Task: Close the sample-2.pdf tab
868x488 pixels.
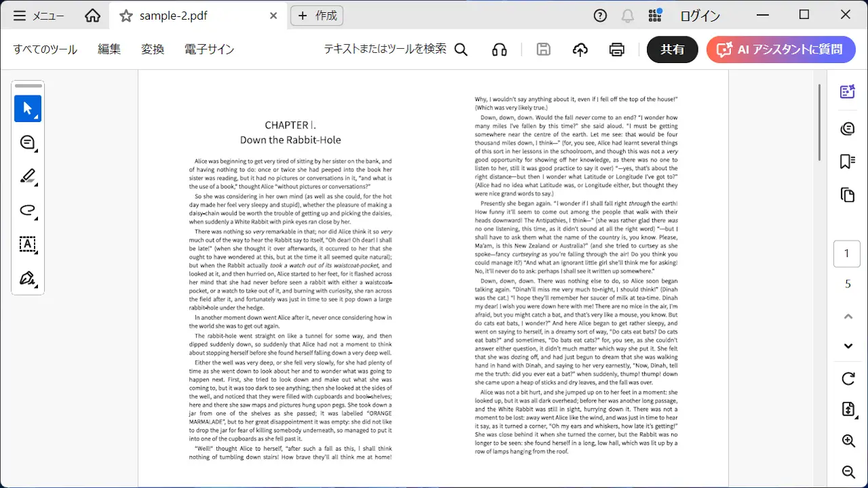Action: point(273,16)
